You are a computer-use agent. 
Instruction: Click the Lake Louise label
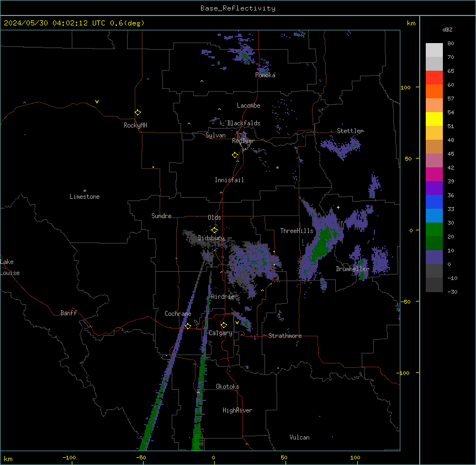pos(10,267)
